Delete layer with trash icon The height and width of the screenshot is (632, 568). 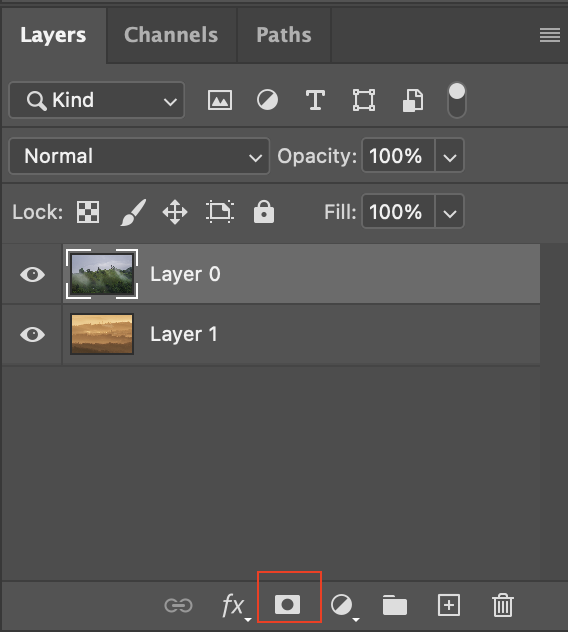tap(503, 605)
